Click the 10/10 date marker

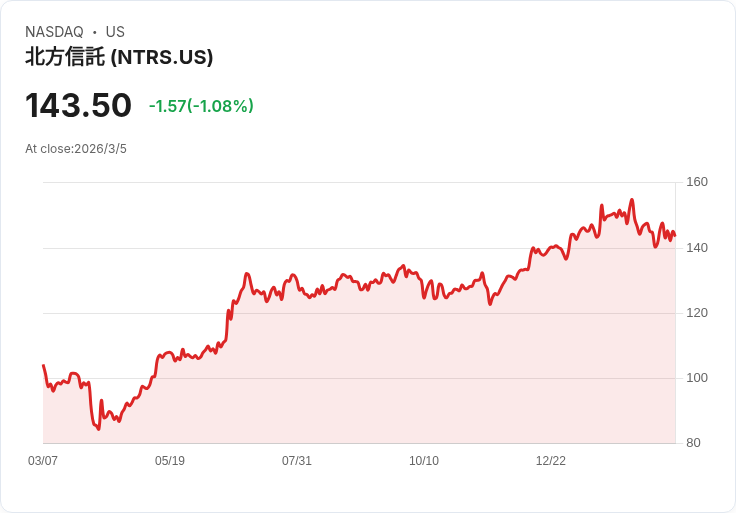point(424,461)
